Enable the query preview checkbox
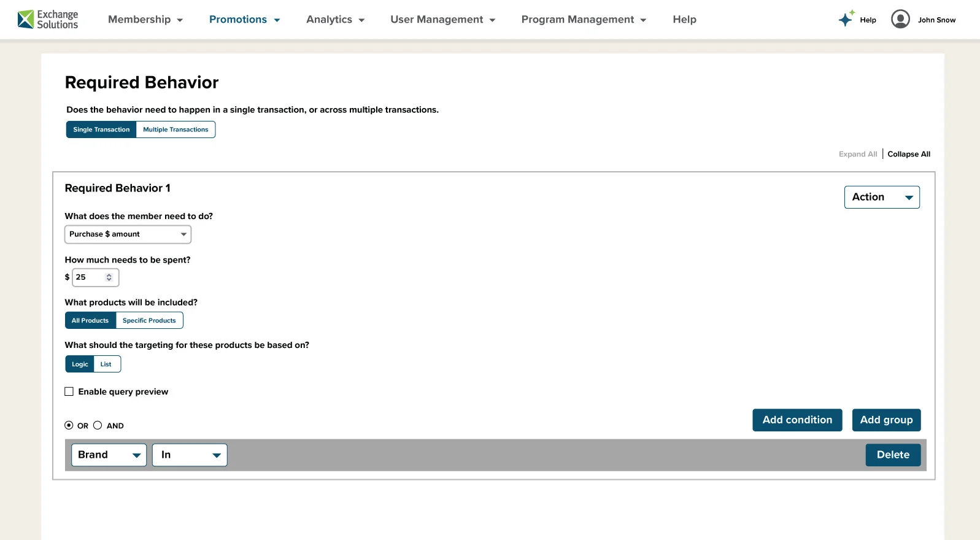980x540 pixels. [69, 391]
